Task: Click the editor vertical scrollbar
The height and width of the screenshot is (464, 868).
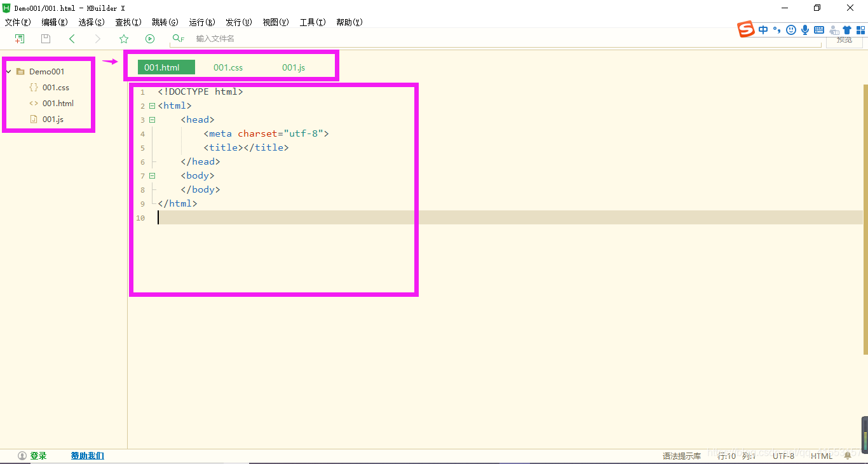Action: pos(865,219)
